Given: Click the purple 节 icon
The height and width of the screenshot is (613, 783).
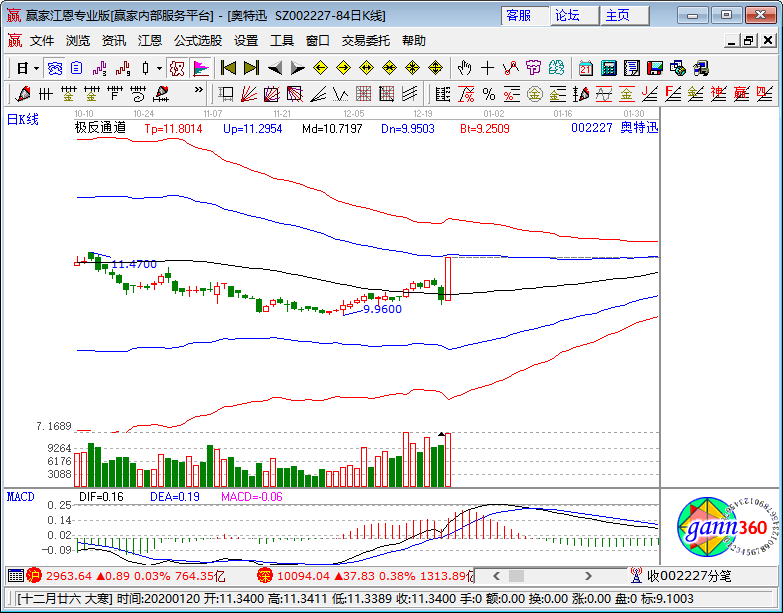Looking at the screenshot, I should pos(533,68).
